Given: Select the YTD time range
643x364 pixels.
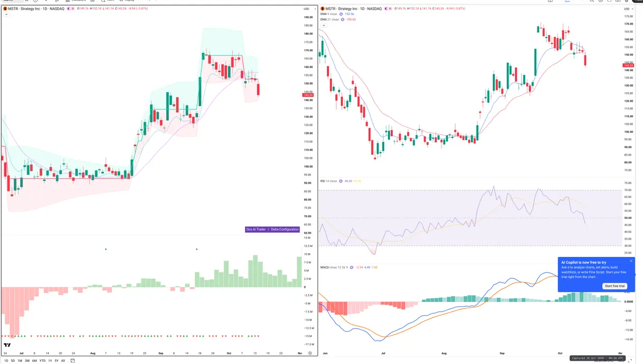Looking at the screenshot, I should click(x=42, y=361).
